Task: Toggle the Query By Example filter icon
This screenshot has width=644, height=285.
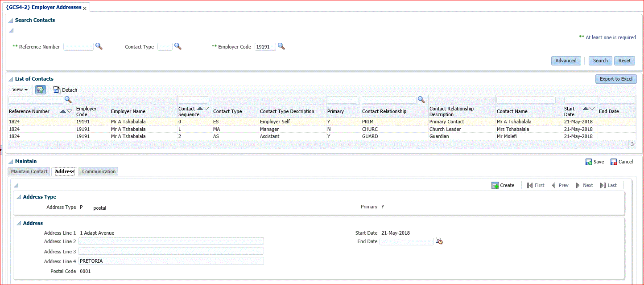Action: click(41, 90)
